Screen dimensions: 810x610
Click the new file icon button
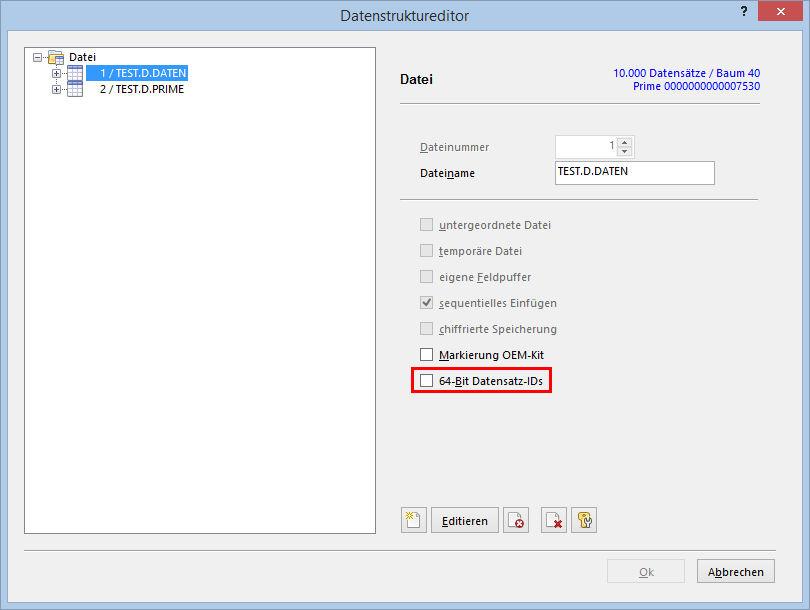(413, 520)
